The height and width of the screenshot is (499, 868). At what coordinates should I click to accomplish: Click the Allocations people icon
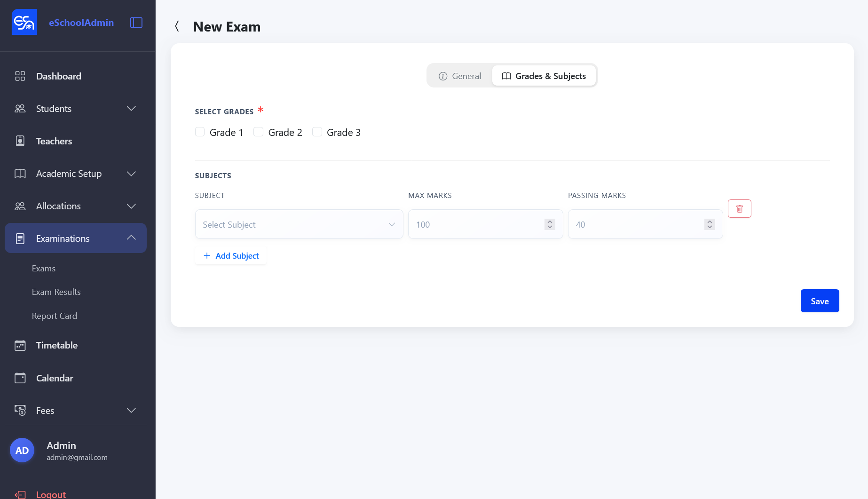coord(20,206)
